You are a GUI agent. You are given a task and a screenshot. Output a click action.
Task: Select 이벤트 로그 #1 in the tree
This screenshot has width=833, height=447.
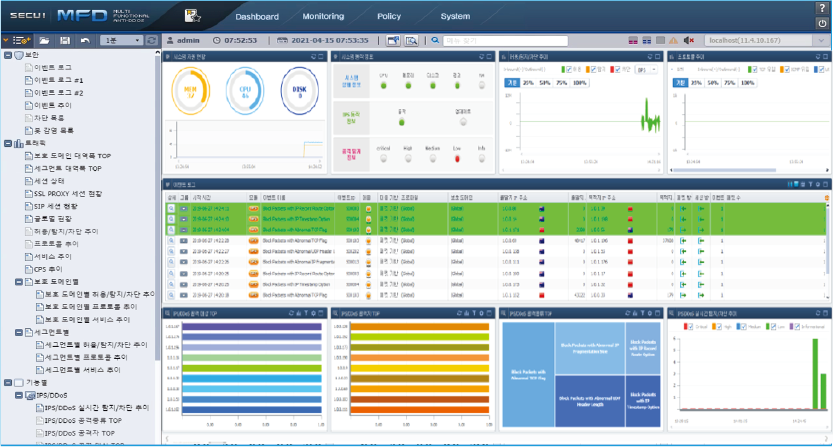tap(58, 80)
